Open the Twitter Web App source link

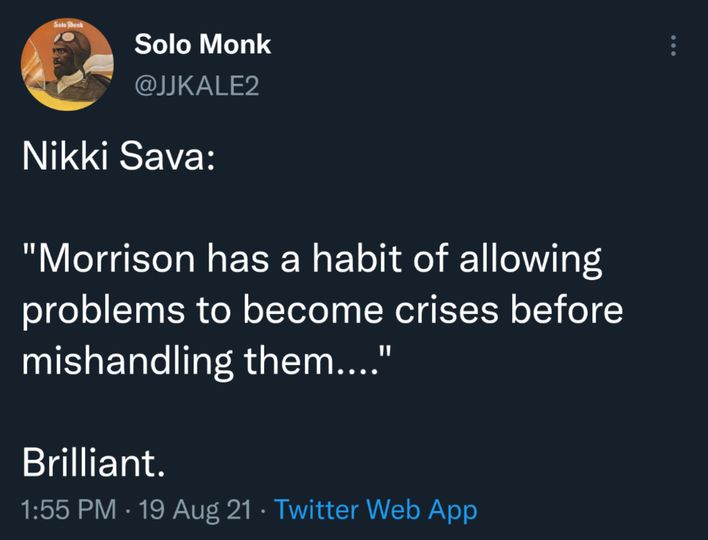point(375,510)
